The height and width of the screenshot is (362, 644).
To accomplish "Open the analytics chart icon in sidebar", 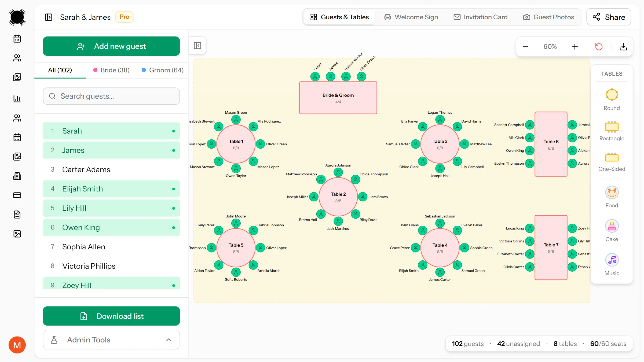I will click(17, 99).
